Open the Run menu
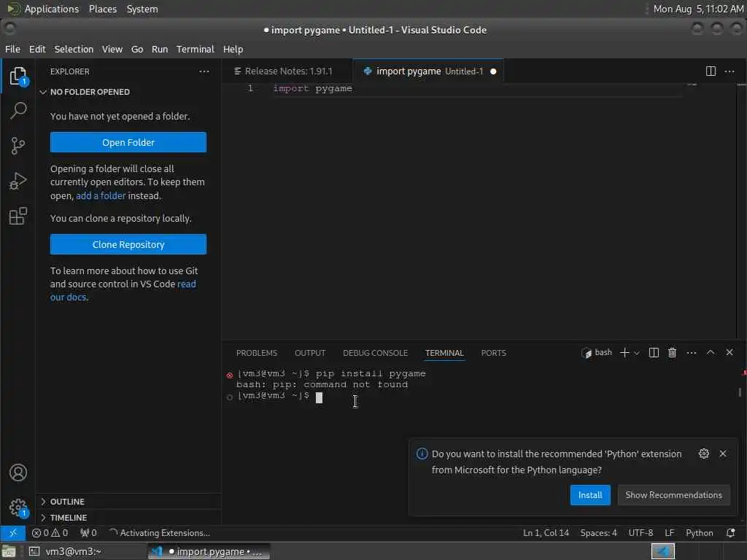747x560 pixels. click(160, 49)
